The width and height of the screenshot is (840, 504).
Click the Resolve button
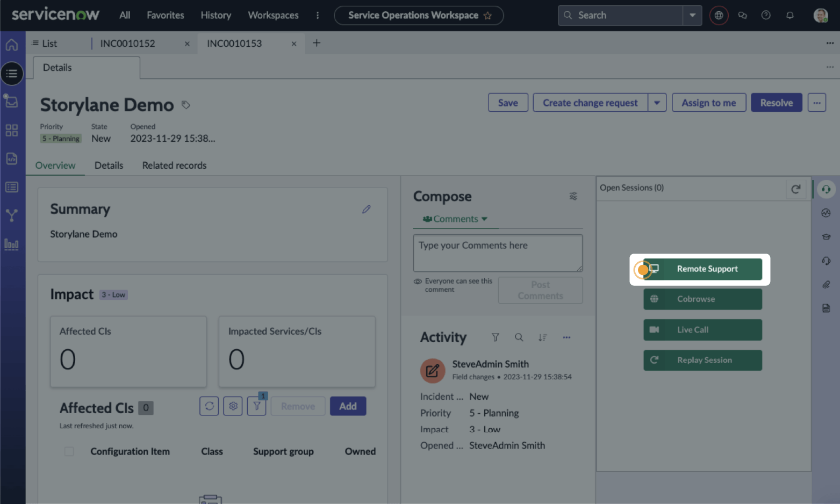tap(776, 103)
